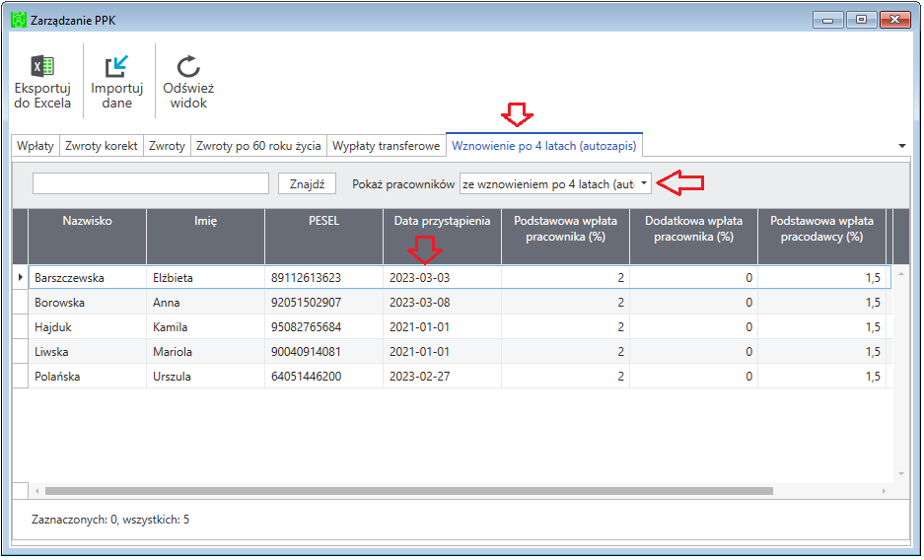
Task: Select row header of Barszczewska row
Action: pyautogui.click(x=21, y=277)
